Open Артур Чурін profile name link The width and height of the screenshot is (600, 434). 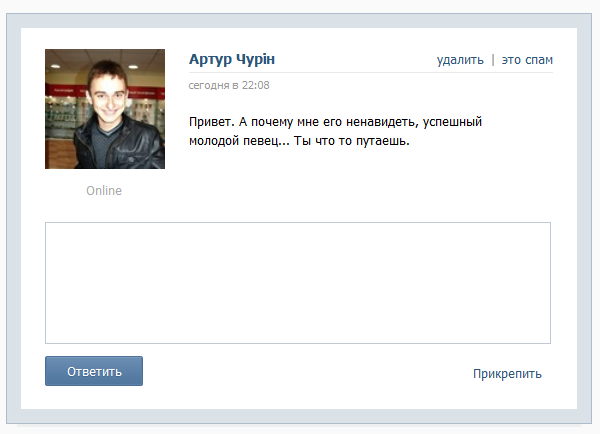pos(232,60)
